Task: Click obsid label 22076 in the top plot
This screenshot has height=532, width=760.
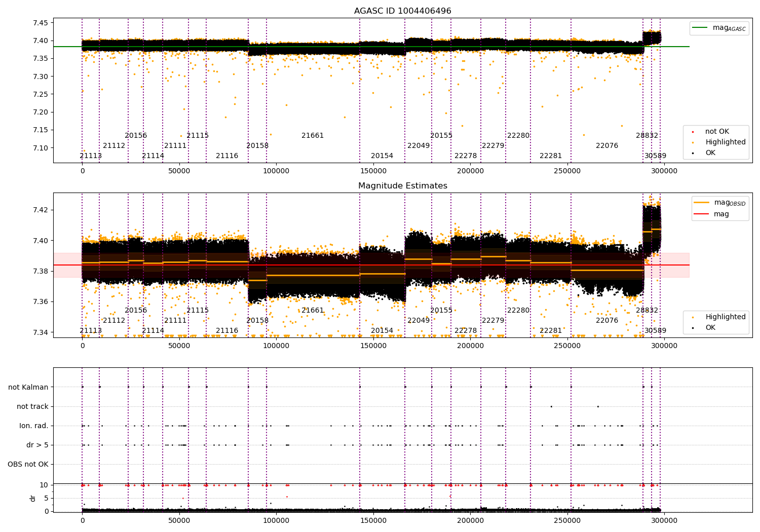Action: [x=607, y=146]
